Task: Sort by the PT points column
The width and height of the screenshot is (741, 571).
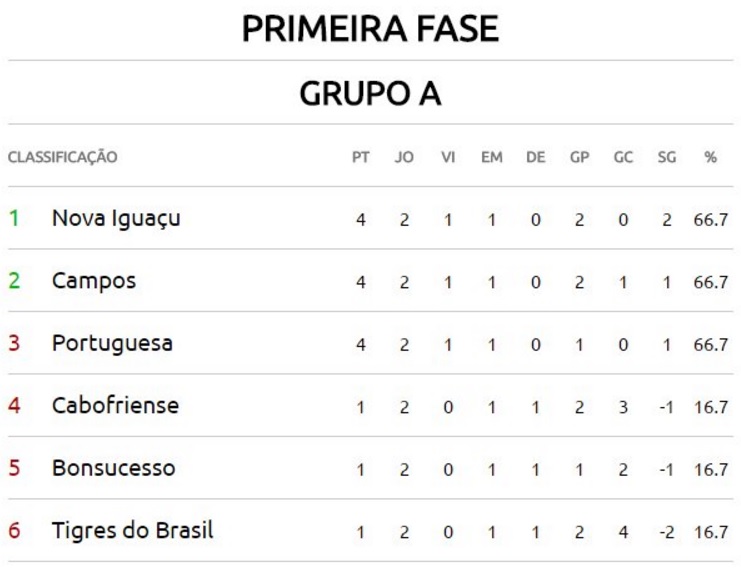Action: pyautogui.click(x=360, y=157)
